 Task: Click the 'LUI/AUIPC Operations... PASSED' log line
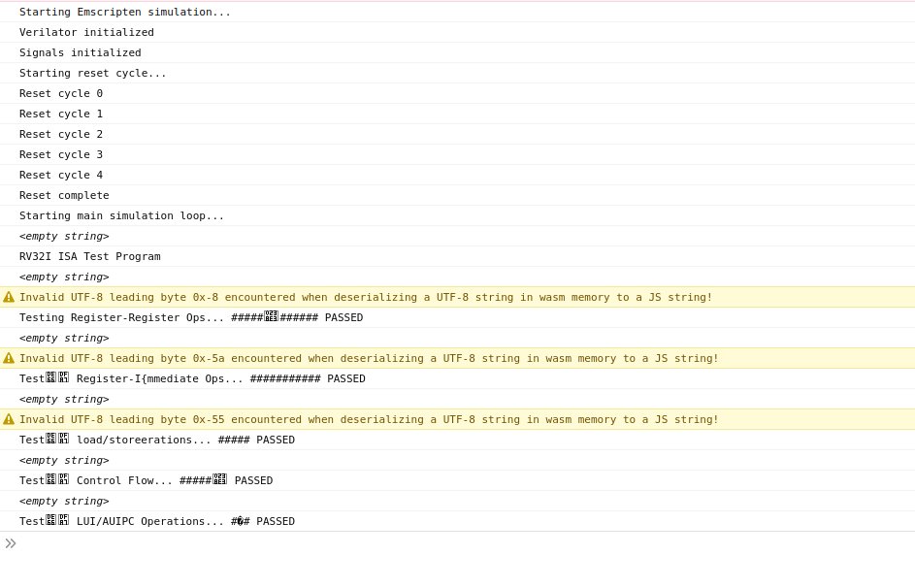(x=156, y=521)
